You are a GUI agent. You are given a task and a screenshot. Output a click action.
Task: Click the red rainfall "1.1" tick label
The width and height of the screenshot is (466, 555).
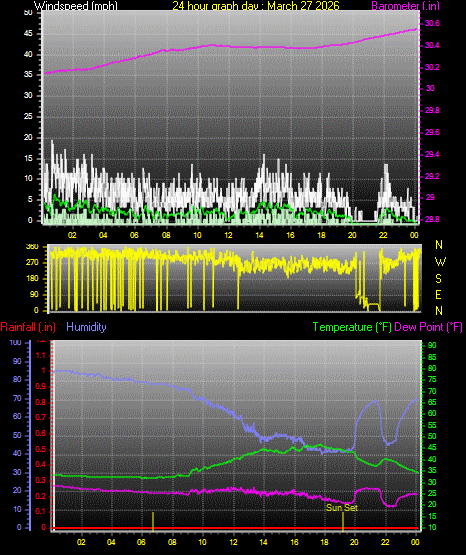click(x=41, y=355)
